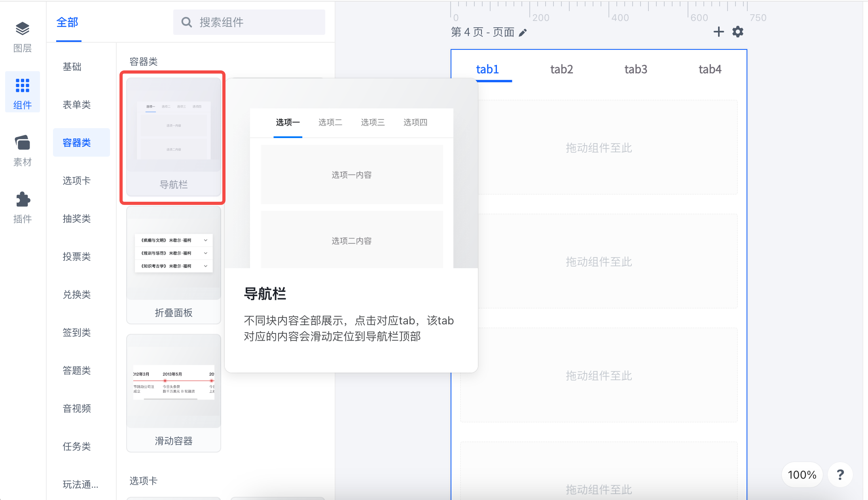Click 选项二 in the preview popup
868x500 pixels.
pyautogui.click(x=330, y=122)
